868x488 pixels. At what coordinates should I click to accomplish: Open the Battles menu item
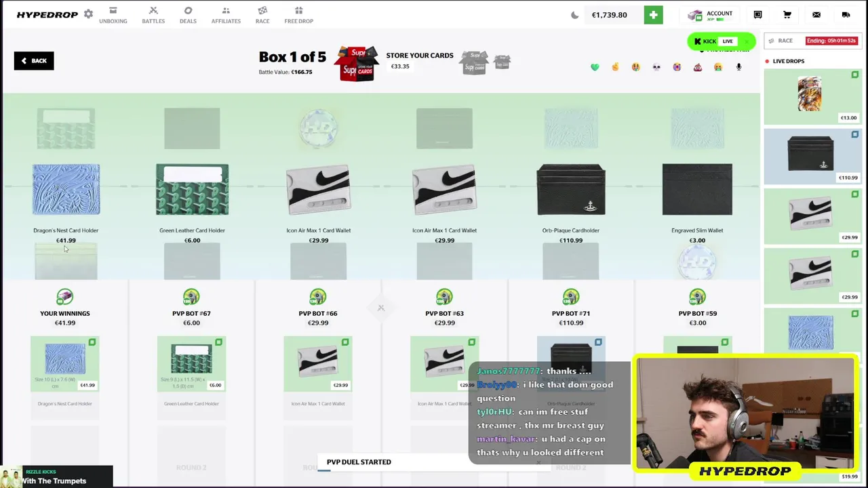tap(153, 15)
